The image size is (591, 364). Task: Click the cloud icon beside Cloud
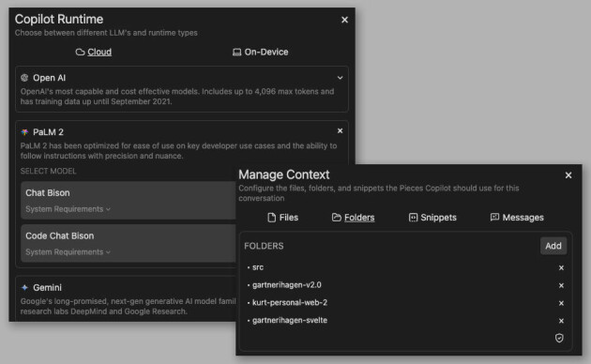[80, 52]
